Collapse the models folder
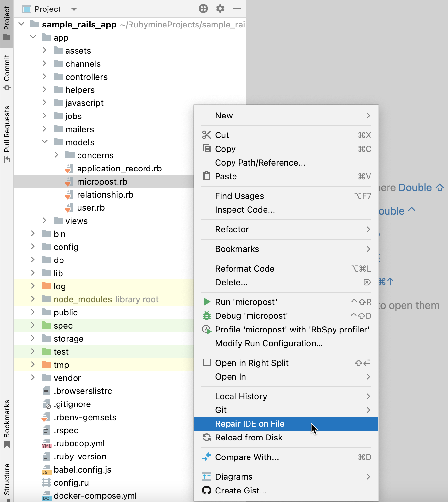The height and width of the screenshot is (502, 448). click(44, 142)
